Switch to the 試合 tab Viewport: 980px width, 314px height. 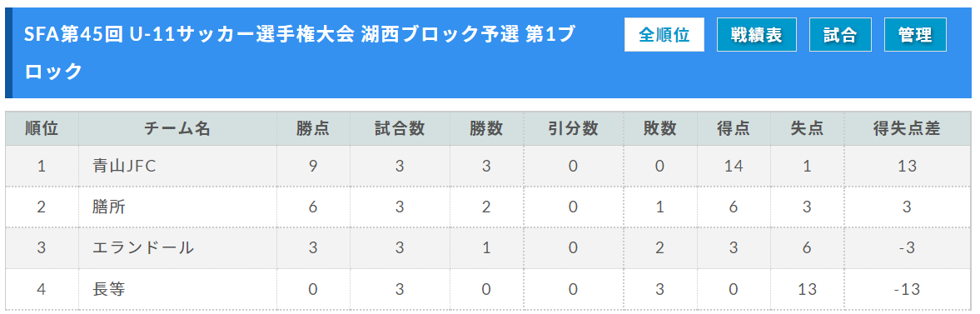[840, 35]
